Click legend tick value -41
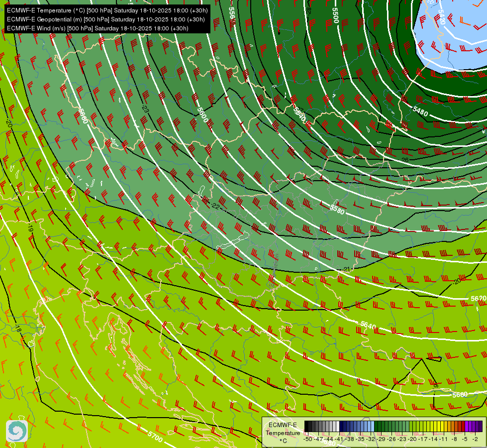 [x=339, y=440]
